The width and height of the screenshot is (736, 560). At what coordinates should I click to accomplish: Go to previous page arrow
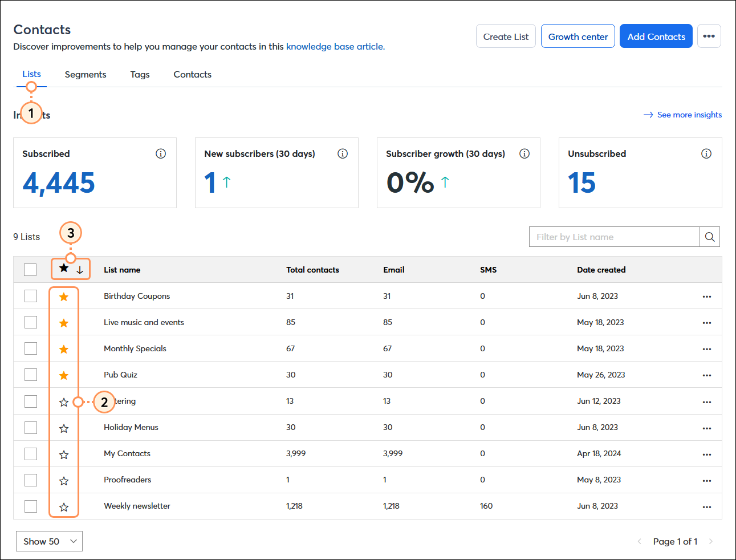pyautogui.click(x=639, y=541)
